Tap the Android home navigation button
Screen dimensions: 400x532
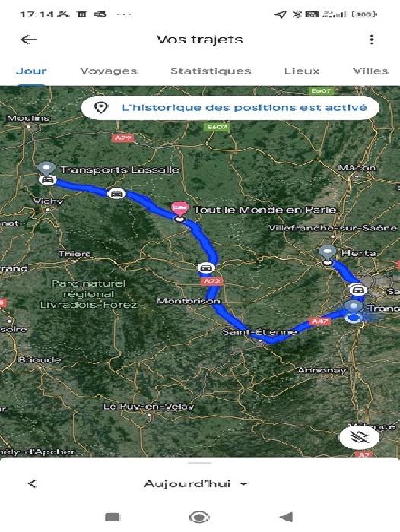click(199, 517)
